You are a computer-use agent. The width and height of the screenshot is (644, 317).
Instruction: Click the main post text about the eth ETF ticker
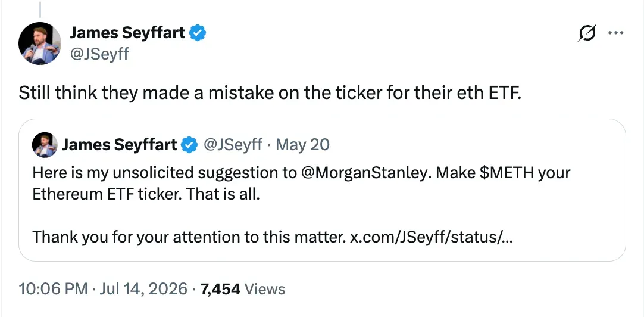click(x=270, y=93)
